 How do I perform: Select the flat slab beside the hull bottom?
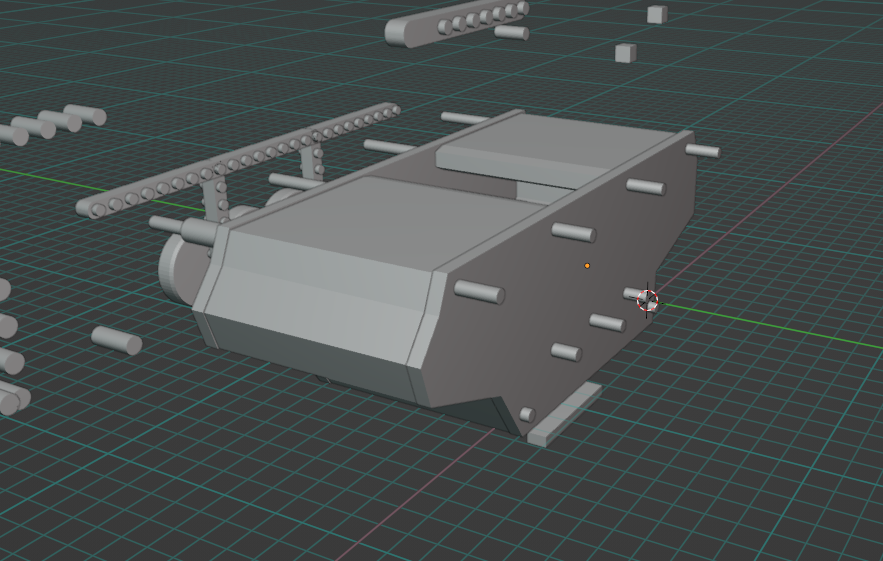[564, 415]
